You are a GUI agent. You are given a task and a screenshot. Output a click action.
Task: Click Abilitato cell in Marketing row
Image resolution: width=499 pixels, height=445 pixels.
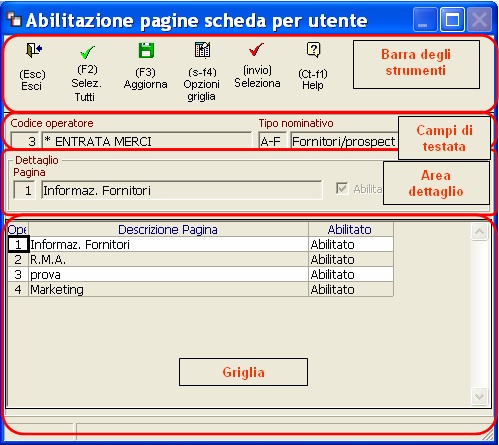tap(351, 289)
